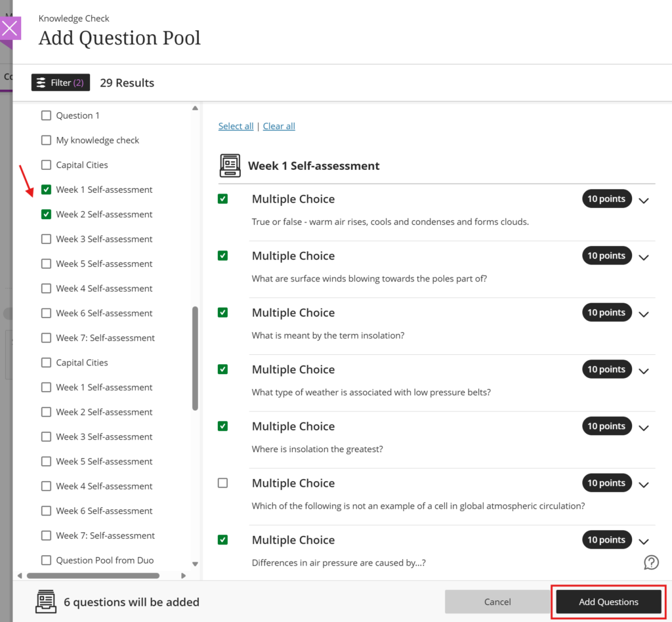Open the help question mark icon
This screenshot has height=622, width=672.
click(x=651, y=562)
